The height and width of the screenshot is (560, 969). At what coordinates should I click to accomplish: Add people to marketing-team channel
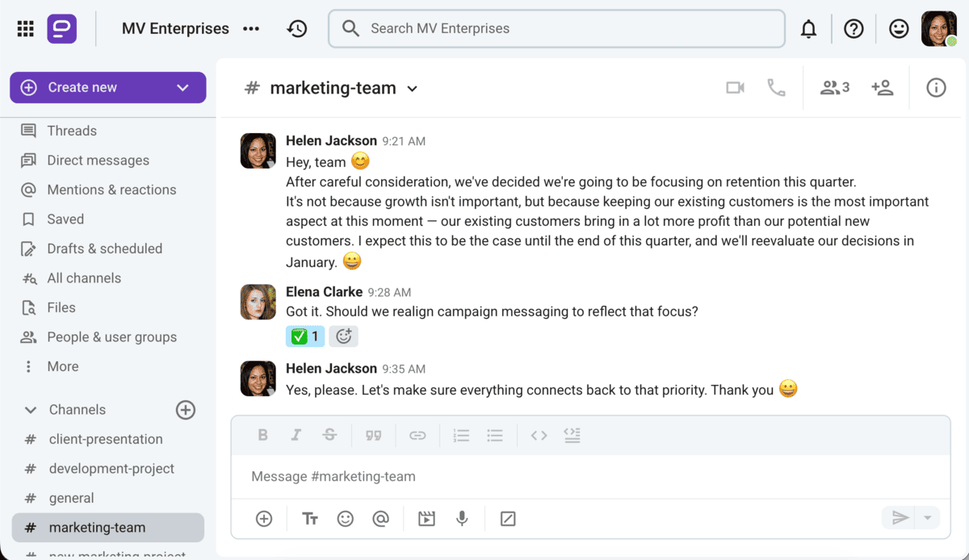coord(883,87)
